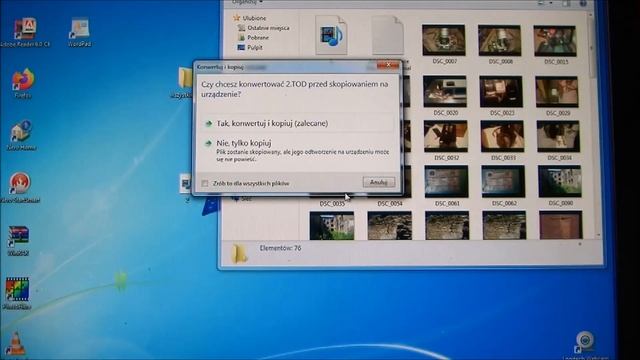Click the Logitech webcam desktop shortcut
This screenshot has height=360, width=640.
[585, 342]
